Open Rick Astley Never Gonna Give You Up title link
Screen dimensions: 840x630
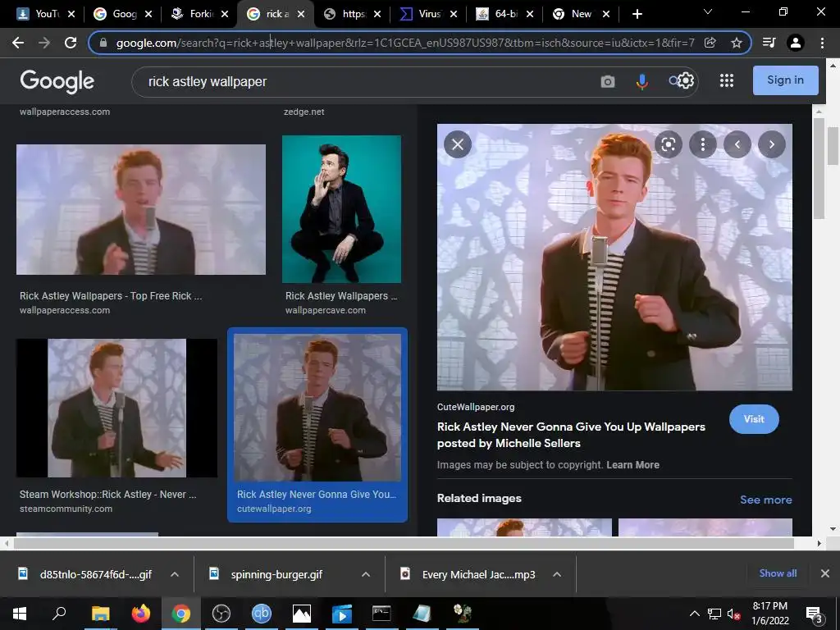571,435
